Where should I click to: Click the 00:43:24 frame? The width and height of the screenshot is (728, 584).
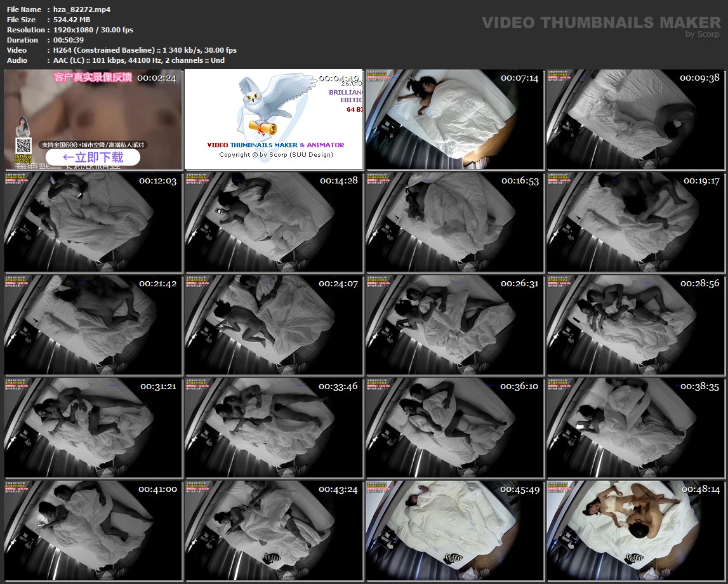tap(274, 531)
